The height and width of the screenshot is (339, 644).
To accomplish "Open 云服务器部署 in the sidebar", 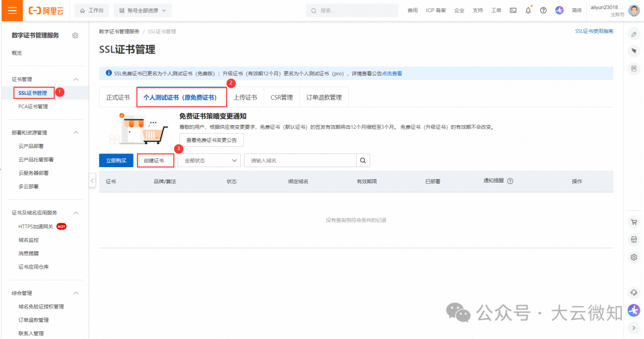I will 33,173.
